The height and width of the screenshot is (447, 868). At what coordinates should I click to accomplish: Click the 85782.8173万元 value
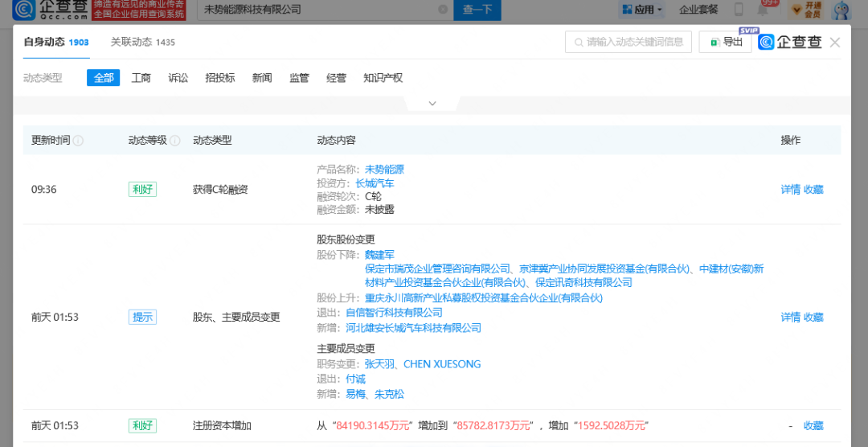click(x=495, y=426)
